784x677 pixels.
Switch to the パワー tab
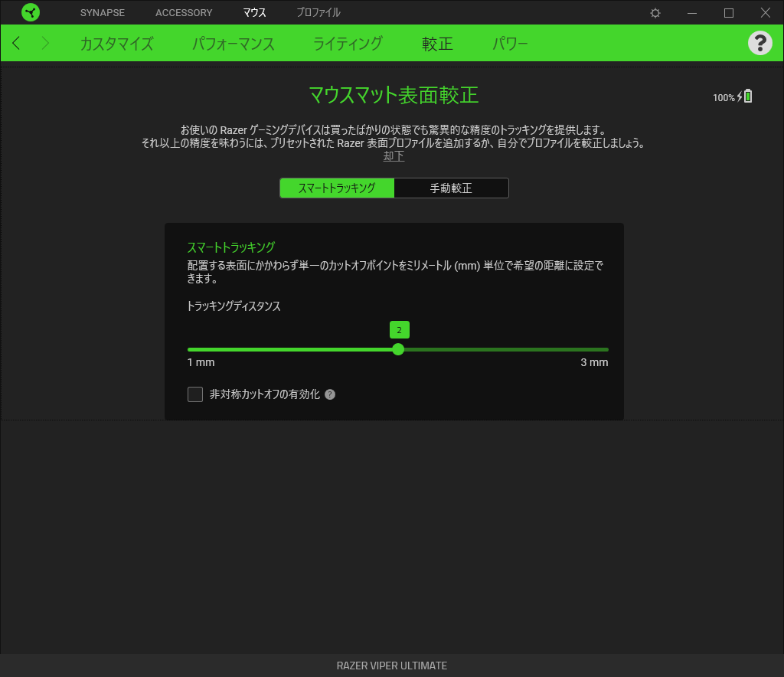[510, 44]
